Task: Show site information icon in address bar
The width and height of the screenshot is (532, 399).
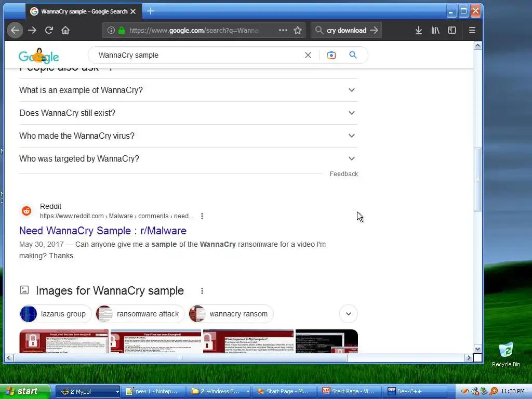Action: coord(111,30)
